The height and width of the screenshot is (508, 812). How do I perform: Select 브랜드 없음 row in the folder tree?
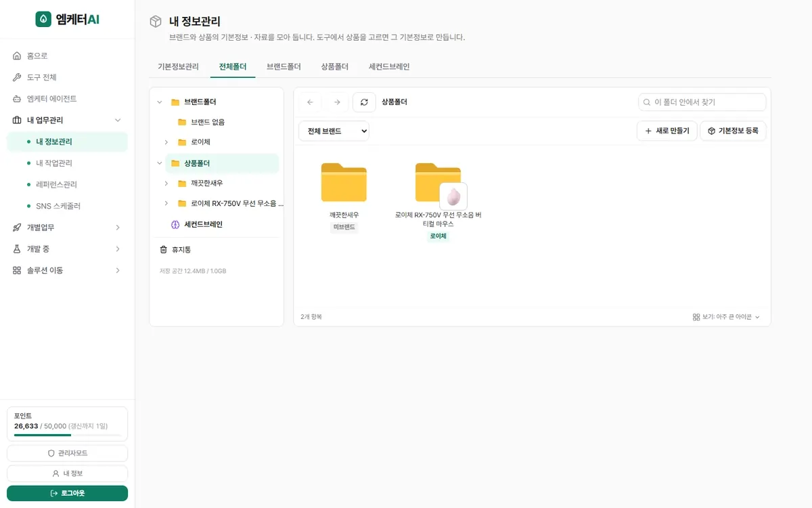point(222,122)
